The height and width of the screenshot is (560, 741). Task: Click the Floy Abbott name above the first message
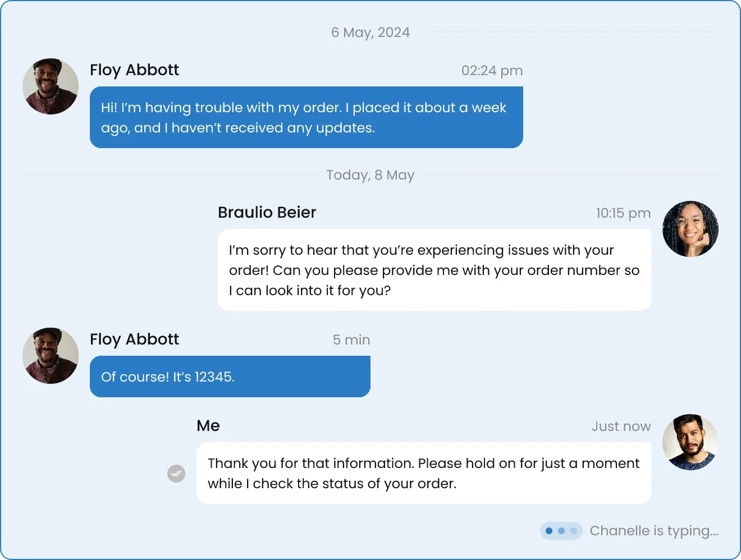point(134,70)
